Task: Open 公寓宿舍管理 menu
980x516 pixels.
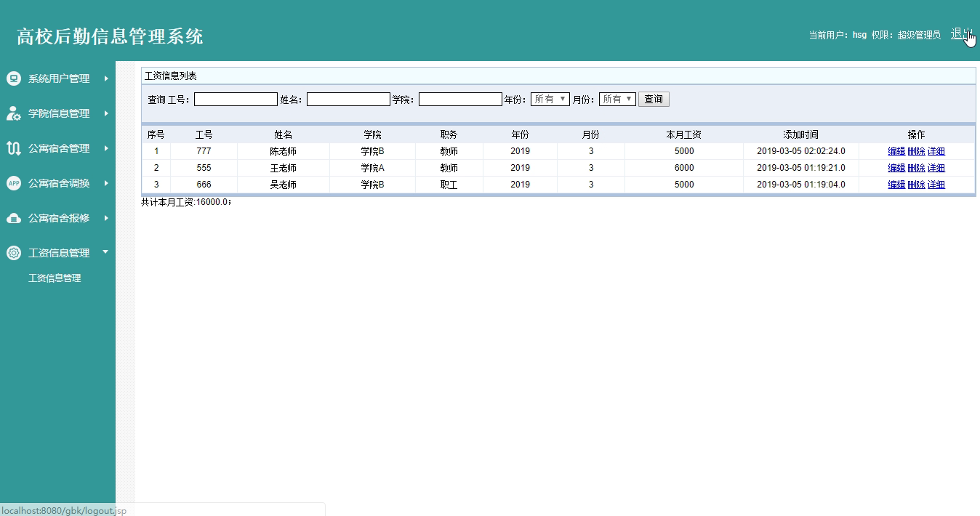Action: pyautogui.click(x=59, y=148)
